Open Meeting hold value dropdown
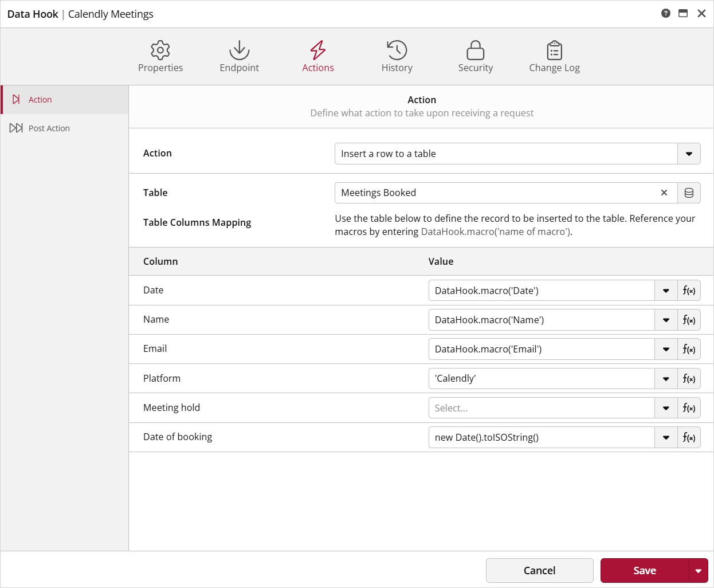Screen dimensions: 714x588 pyautogui.click(x=666, y=408)
